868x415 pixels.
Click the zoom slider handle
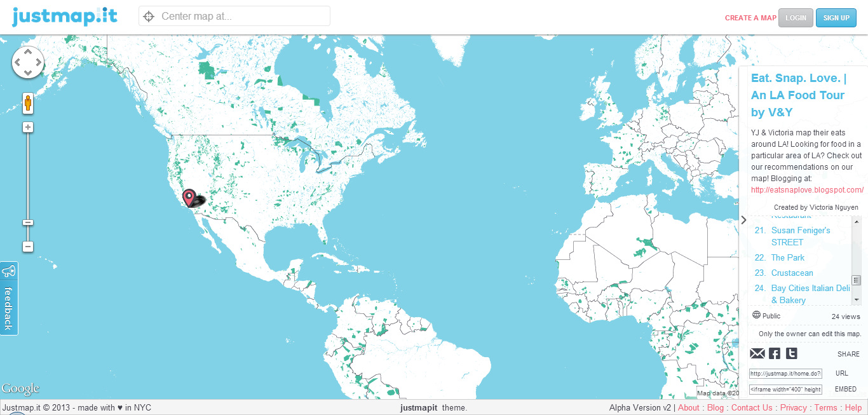click(x=28, y=222)
